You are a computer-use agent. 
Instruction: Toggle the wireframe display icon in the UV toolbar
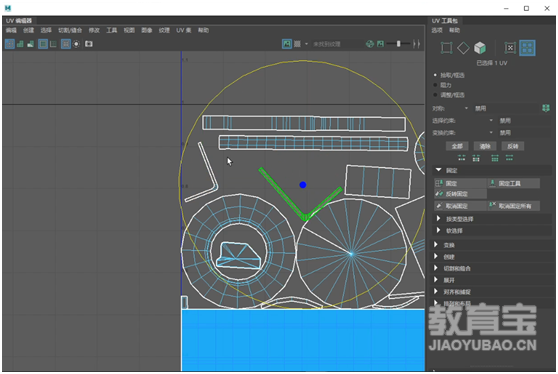pyautogui.click(x=10, y=44)
